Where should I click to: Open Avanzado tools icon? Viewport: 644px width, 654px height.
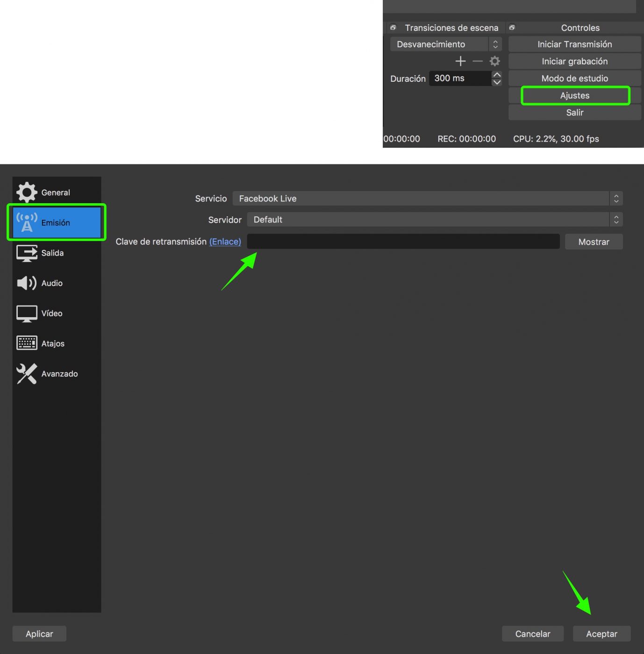pos(27,374)
